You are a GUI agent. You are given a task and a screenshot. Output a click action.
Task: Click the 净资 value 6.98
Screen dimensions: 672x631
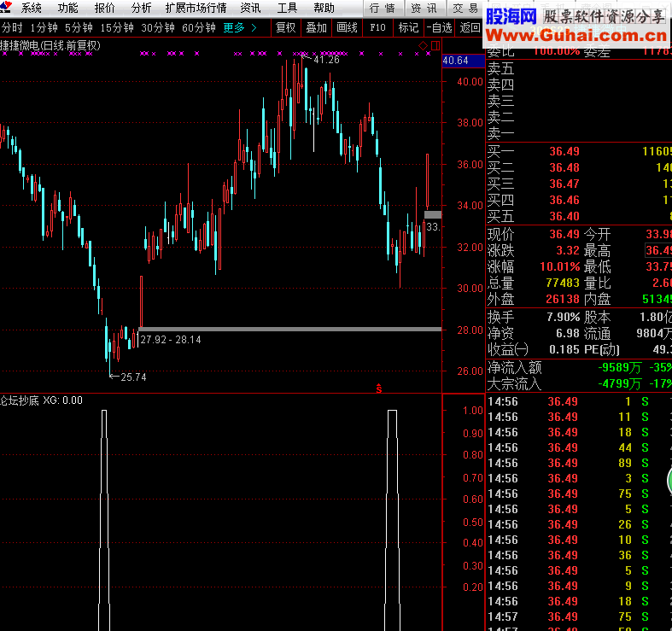click(568, 334)
